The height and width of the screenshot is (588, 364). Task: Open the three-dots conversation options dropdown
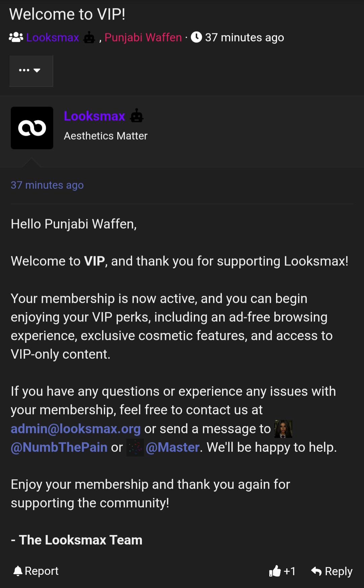coord(31,71)
